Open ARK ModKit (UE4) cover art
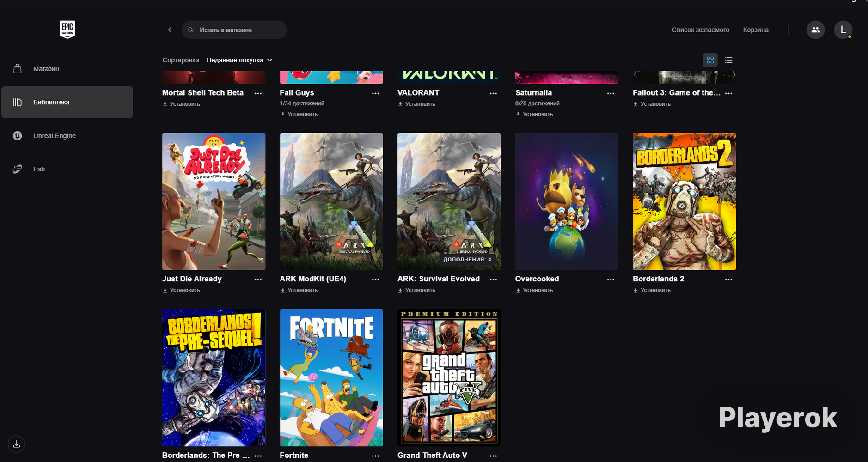This screenshot has width=868, height=462. [x=331, y=201]
